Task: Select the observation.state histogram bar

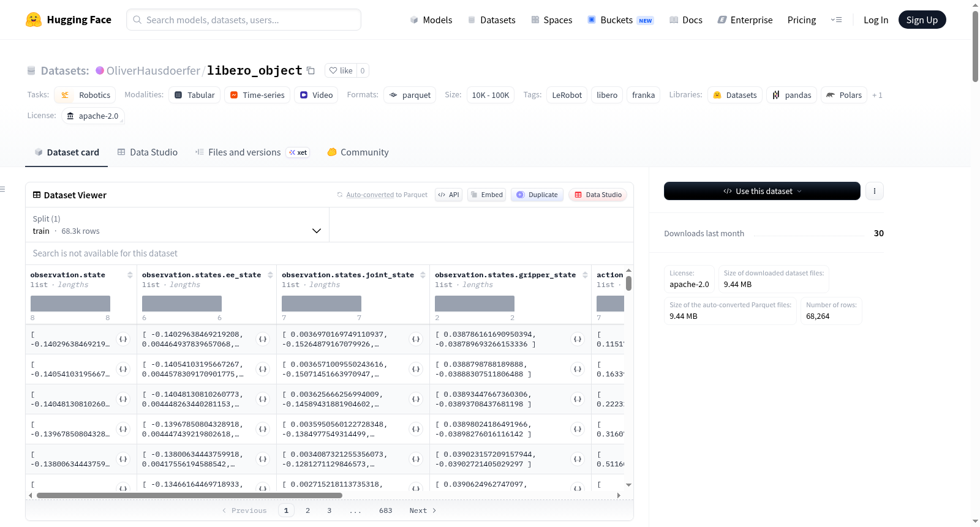Action: click(x=70, y=304)
